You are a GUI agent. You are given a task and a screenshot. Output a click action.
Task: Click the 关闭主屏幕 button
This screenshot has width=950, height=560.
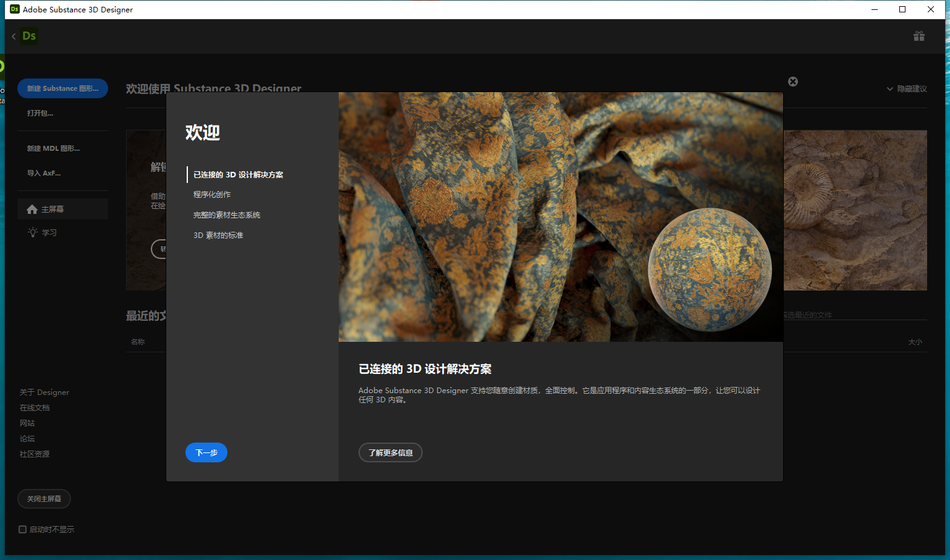(x=44, y=499)
